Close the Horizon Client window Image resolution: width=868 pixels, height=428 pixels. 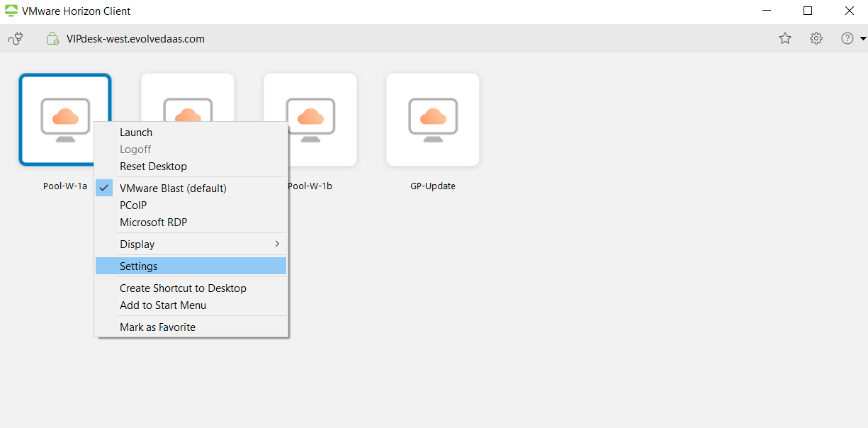(x=849, y=11)
